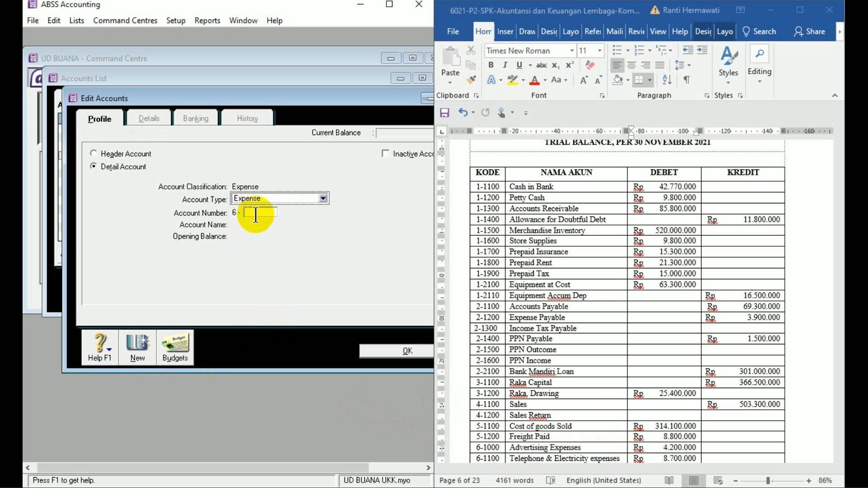This screenshot has width=868, height=488.
Task: Click the Increase Font Size icon
Action: [584, 80]
